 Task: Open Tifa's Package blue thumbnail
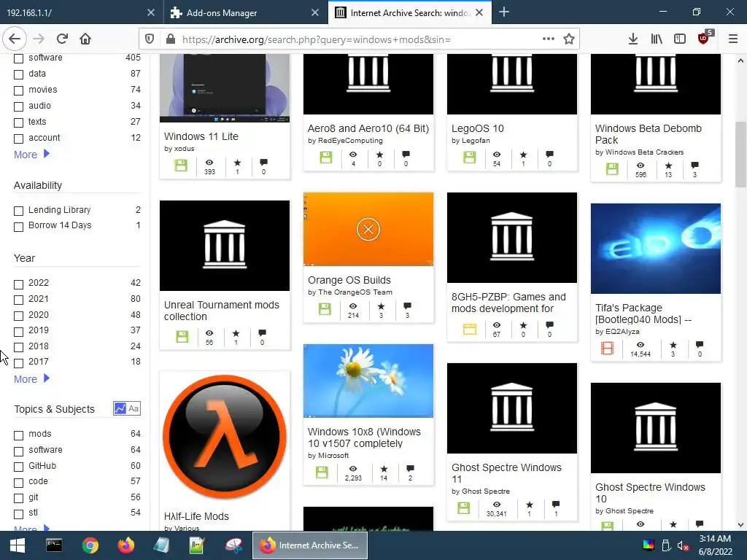click(x=656, y=249)
